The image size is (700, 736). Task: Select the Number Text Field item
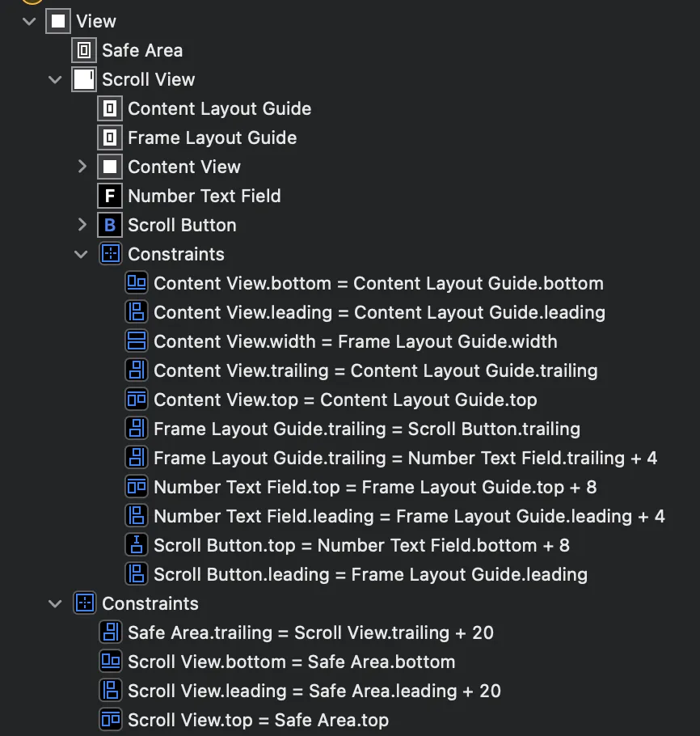tap(204, 196)
